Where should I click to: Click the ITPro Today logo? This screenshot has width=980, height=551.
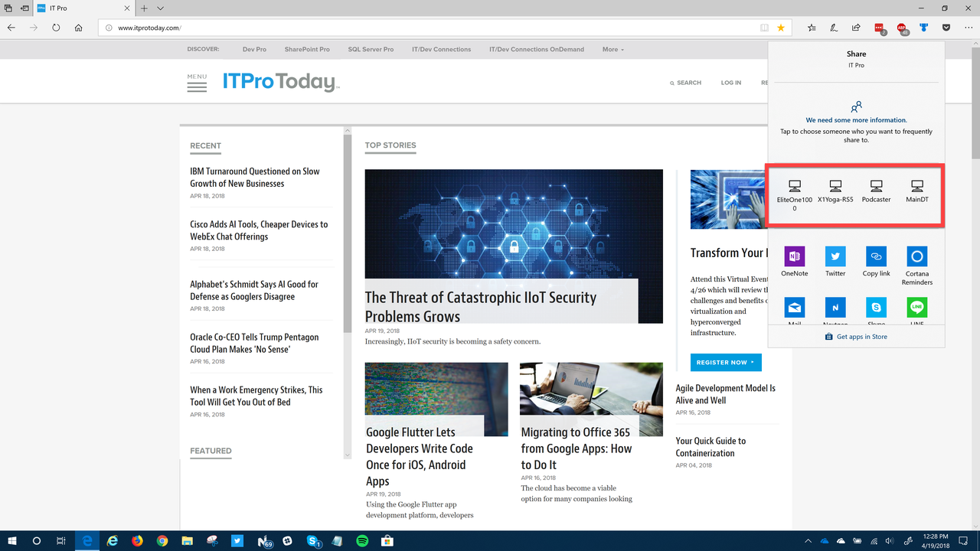(280, 82)
